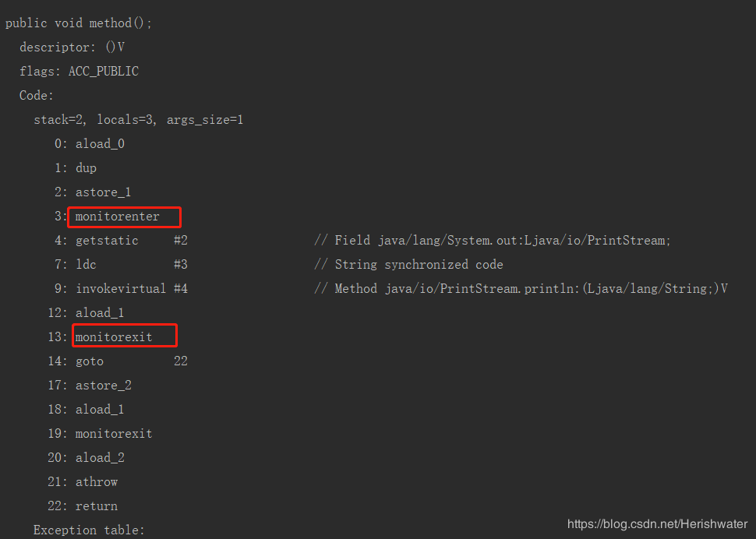Click the invokevirtual instruction
The image size is (756, 539).
pos(121,289)
